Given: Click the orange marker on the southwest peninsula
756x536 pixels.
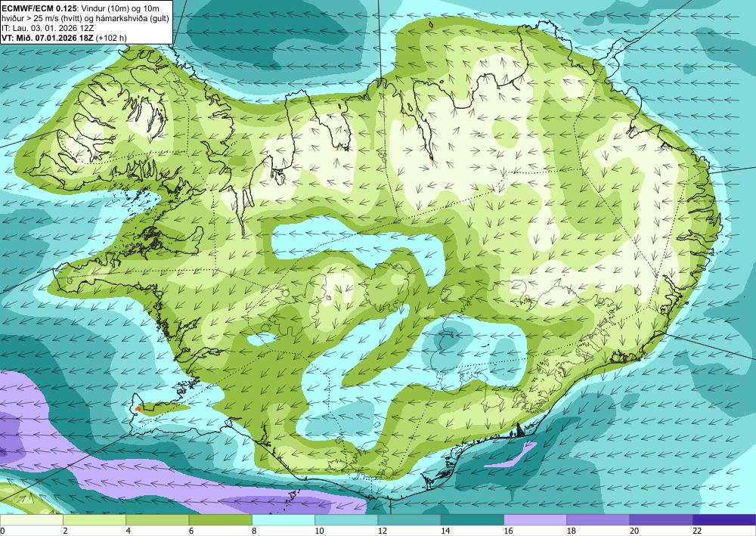Looking at the screenshot, I should point(138,409).
